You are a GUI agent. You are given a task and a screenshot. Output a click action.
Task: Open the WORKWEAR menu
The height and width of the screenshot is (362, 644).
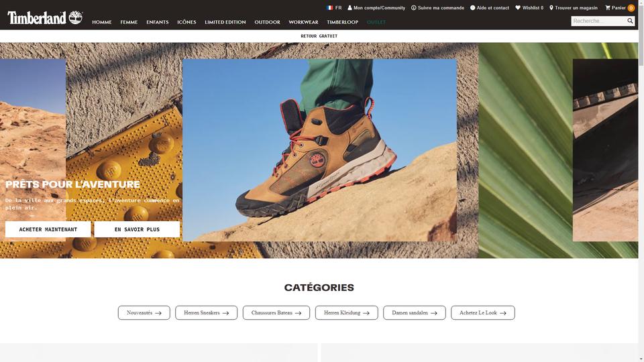pyautogui.click(x=303, y=22)
